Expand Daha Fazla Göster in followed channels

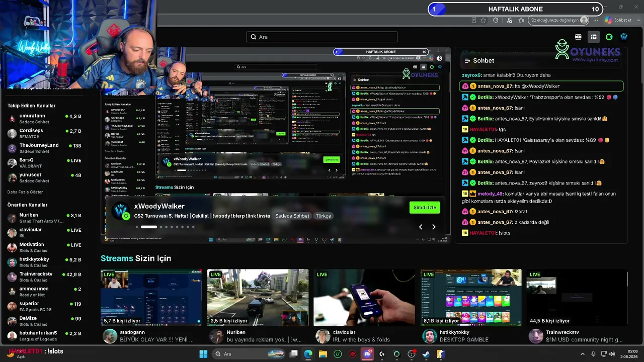pyautogui.click(x=25, y=192)
